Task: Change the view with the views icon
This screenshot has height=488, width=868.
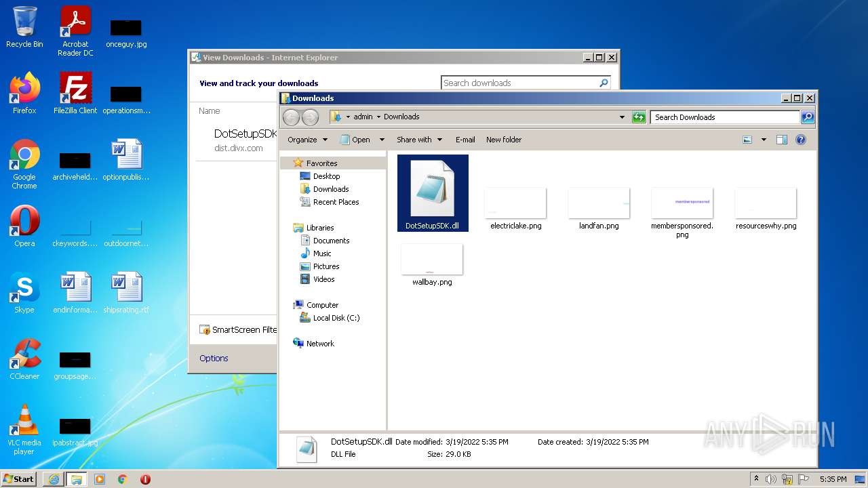Action: click(747, 140)
